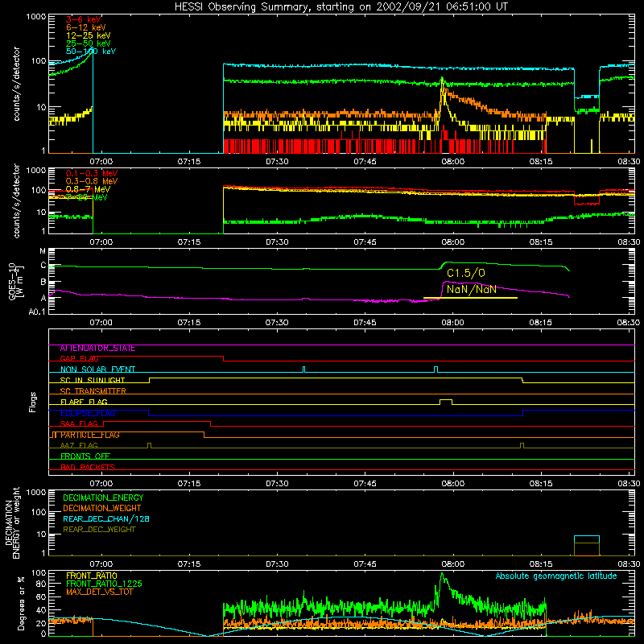The height and width of the screenshot is (644, 644).
Task: Click the first NON_SOLAR_EVENT pulse near 07:35
Action: pyautogui.click(x=304, y=369)
